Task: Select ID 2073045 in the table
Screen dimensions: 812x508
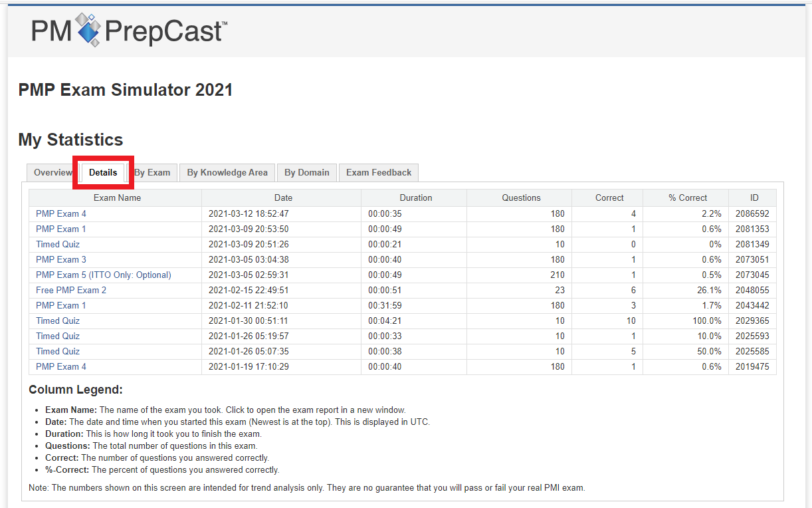Action: pos(752,275)
